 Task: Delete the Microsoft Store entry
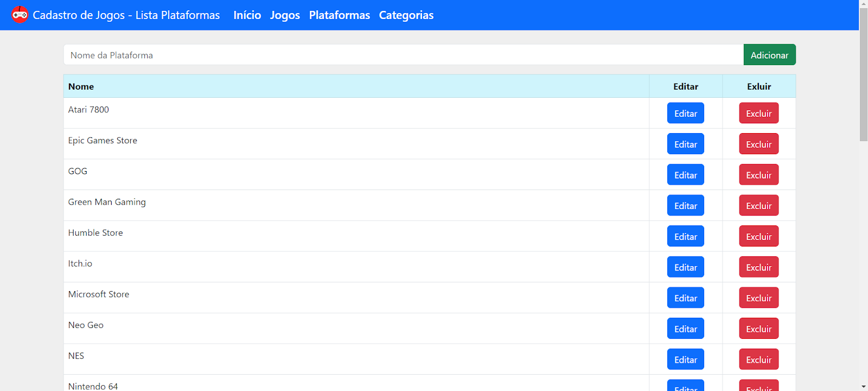tap(758, 298)
